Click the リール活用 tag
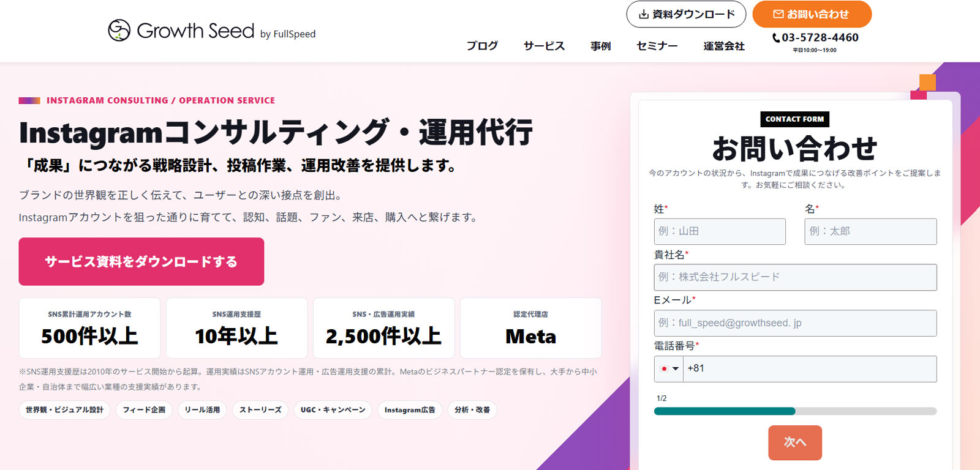The width and height of the screenshot is (980, 470). tap(202, 410)
